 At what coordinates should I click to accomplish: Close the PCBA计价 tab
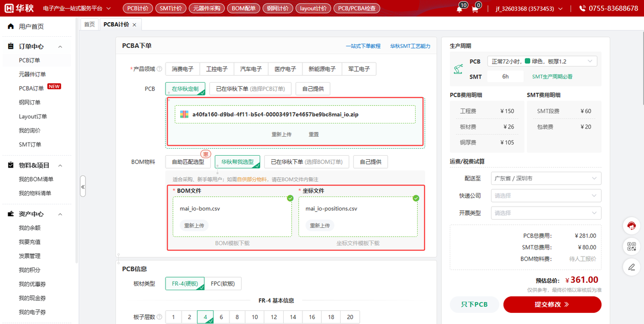pyautogui.click(x=134, y=25)
